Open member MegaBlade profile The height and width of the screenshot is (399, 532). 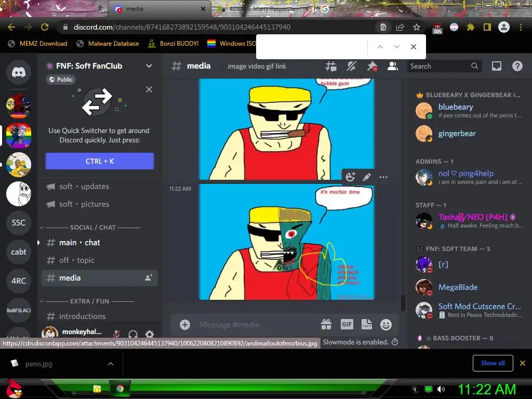click(469, 287)
